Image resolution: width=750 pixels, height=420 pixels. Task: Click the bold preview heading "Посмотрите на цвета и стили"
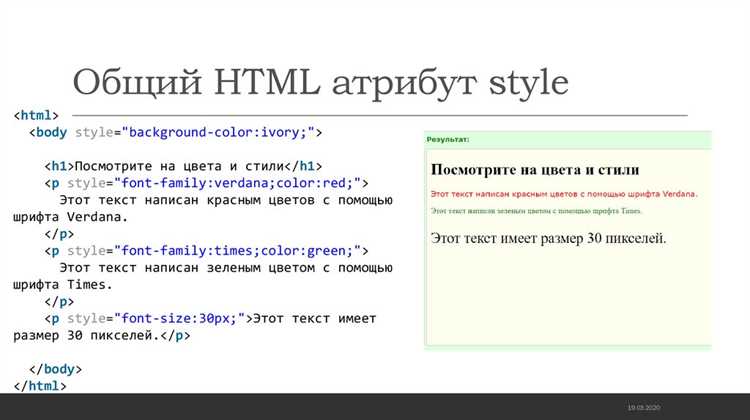[535, 170]
